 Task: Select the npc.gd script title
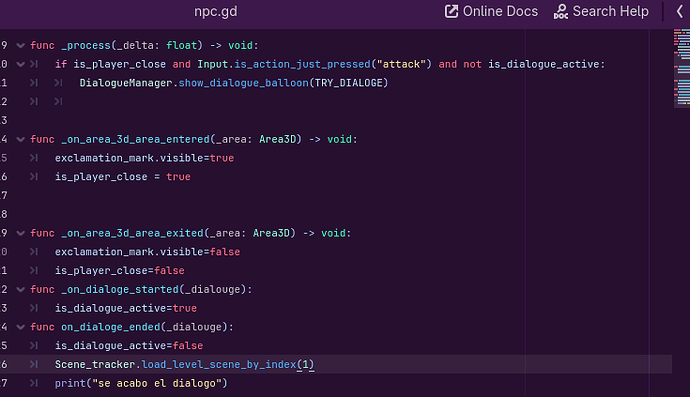pyautogui.click(x=216, y=11)
